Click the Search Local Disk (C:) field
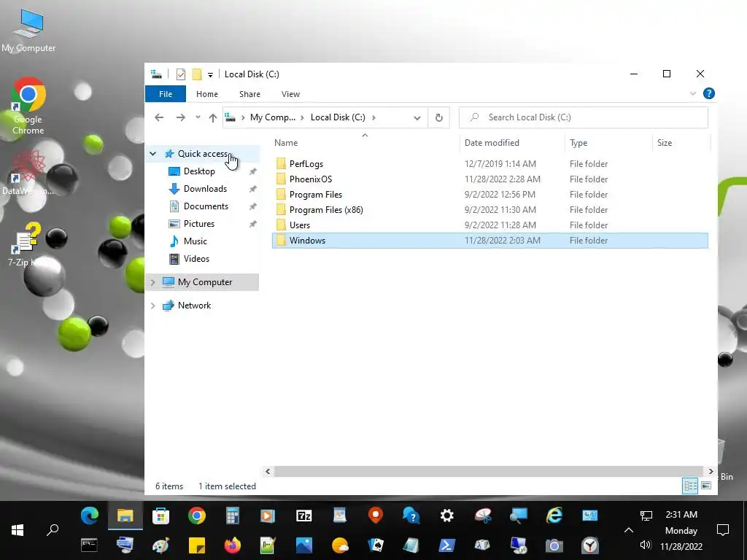This screenshot has width=747, height=560. (x=583, y=117)
